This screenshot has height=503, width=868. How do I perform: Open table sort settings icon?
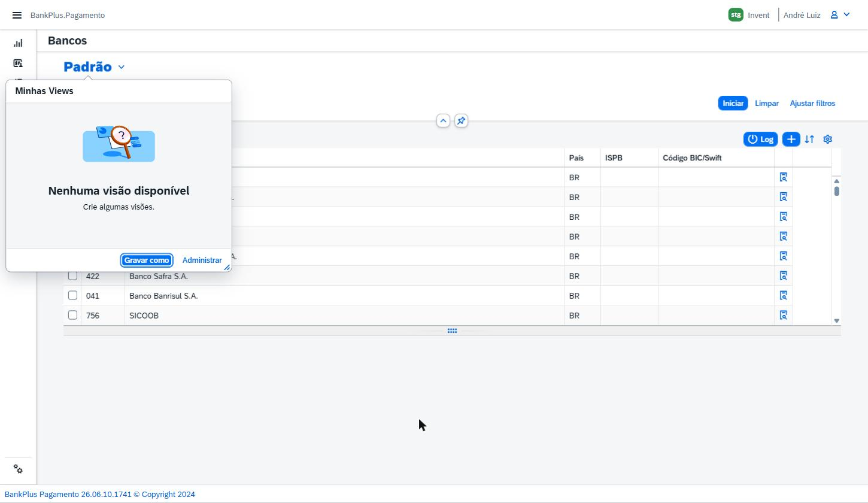pos(809,139)
